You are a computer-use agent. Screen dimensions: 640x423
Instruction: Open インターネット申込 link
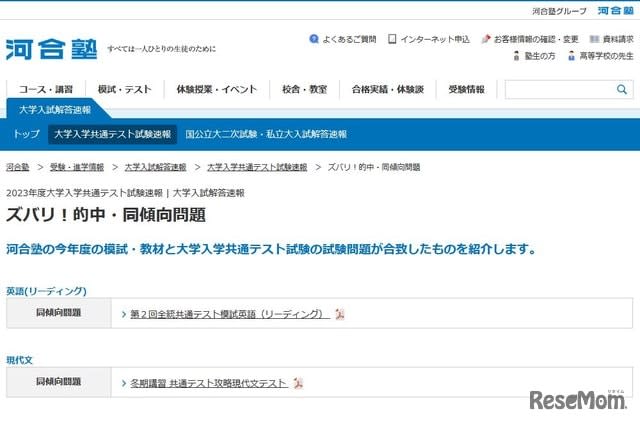coord(435,39)
